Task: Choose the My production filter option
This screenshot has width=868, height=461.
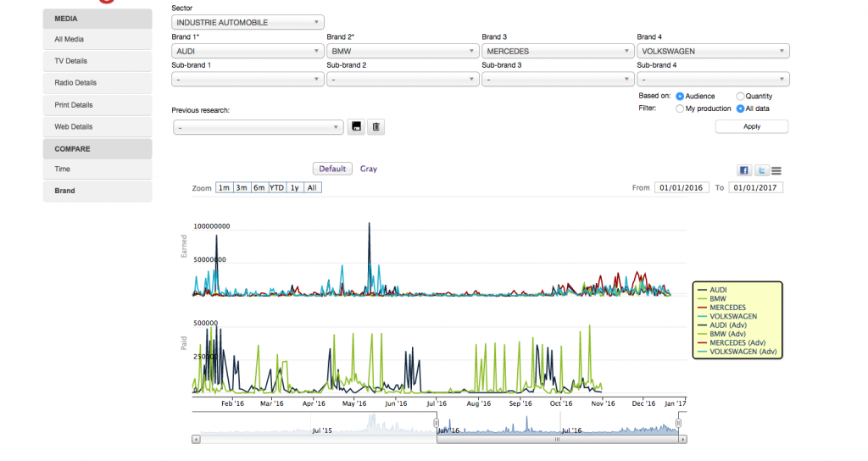Action: coord(680,109)
